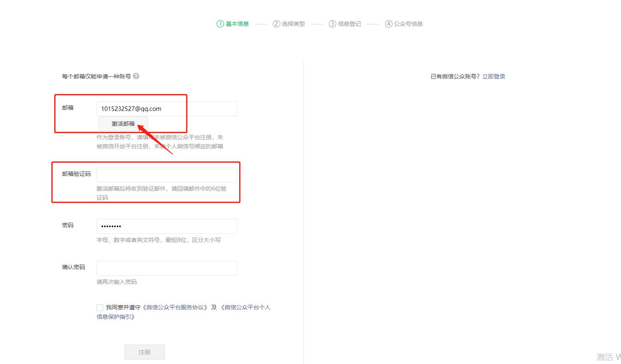
Task: Click the 邮箱验证码 verification code field
Action: [166, 175]
